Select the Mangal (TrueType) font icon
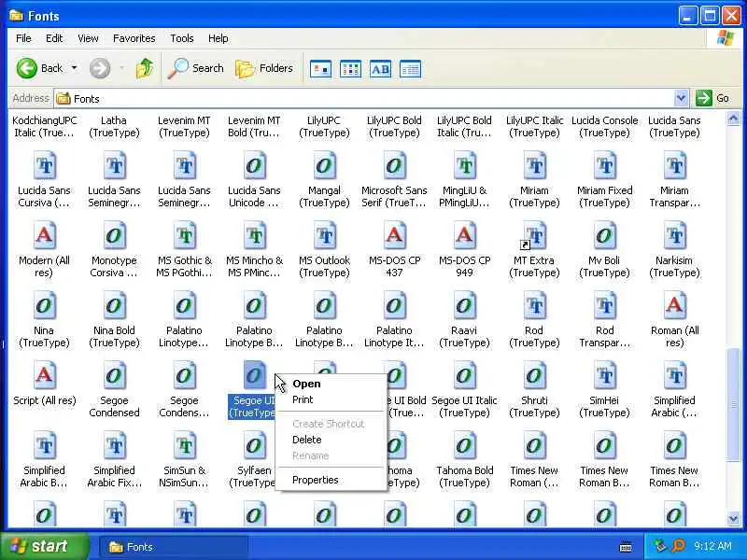The width and height of the screenshot is (747, 560). coord(324,166)
